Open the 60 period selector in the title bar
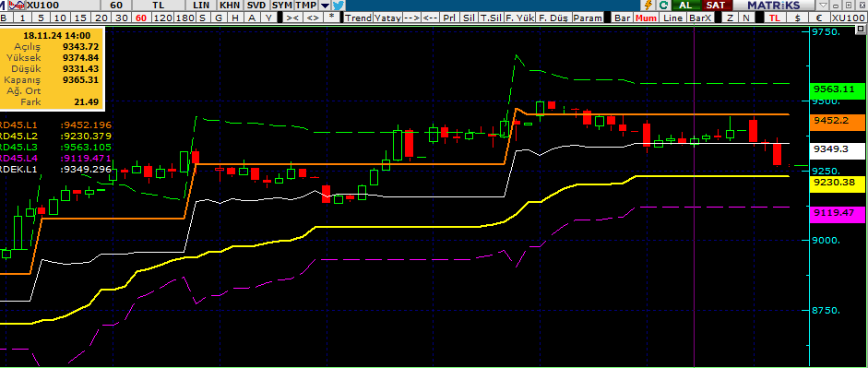Screen dimensions: 868x368 [116, 5]
